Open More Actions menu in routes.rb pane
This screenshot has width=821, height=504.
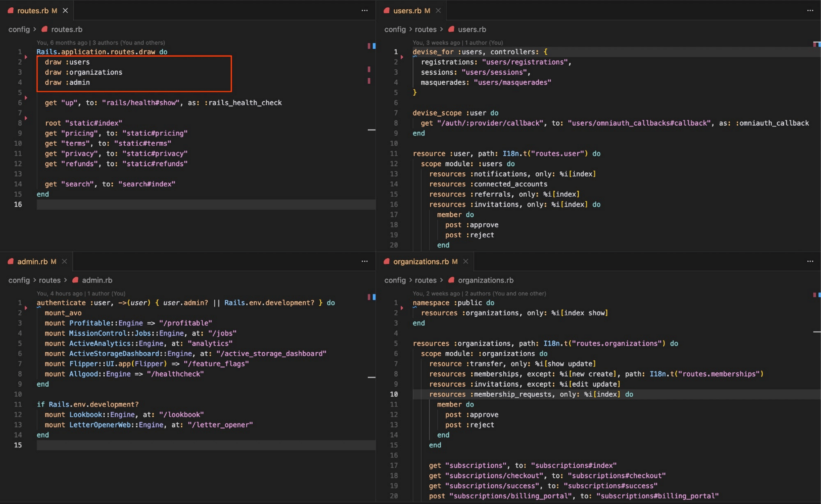point(364,11)
